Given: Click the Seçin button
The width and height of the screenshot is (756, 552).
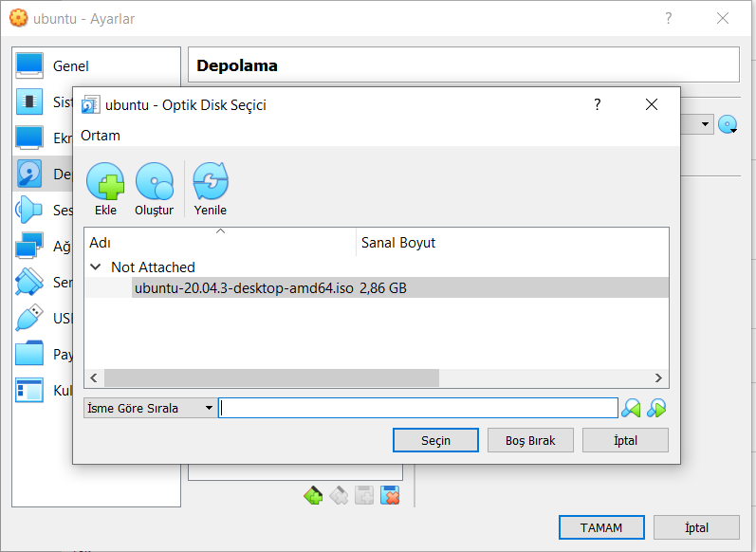Looking at the screenshot, I should pyautogui.click(x=435, y=440).
